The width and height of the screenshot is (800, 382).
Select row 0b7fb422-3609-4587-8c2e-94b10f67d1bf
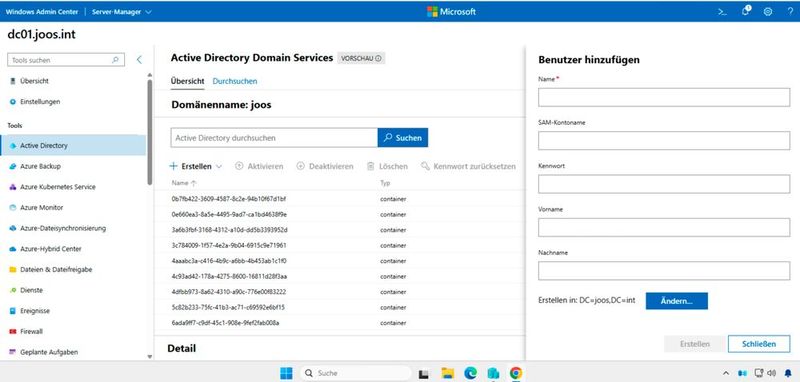[x=339, y=198]
